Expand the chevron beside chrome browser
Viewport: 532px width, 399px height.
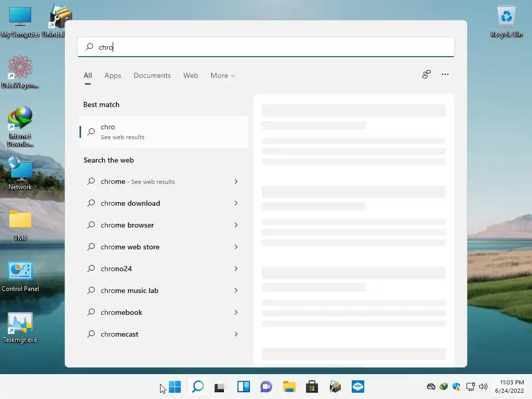tap(236, 225)
